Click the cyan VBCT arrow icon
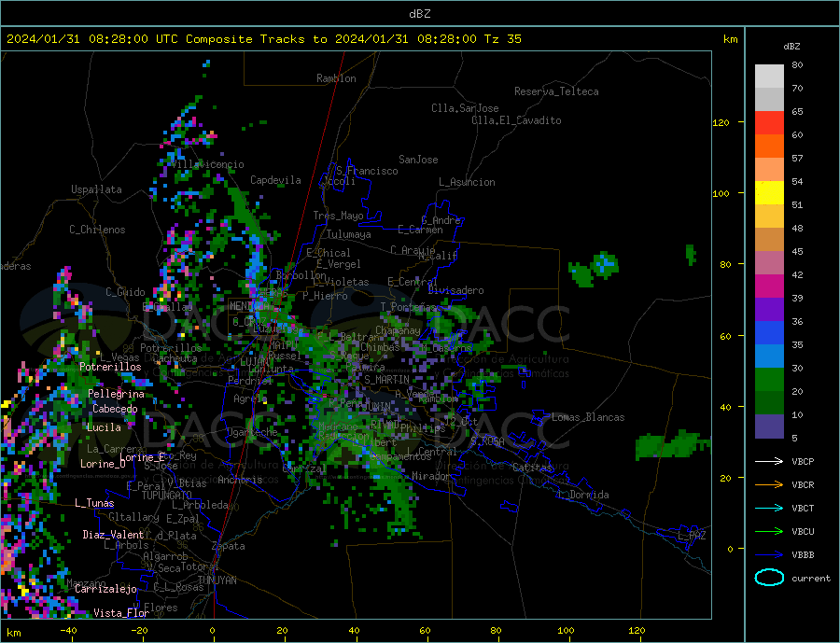The image size is (840, 643). [769, 508]
